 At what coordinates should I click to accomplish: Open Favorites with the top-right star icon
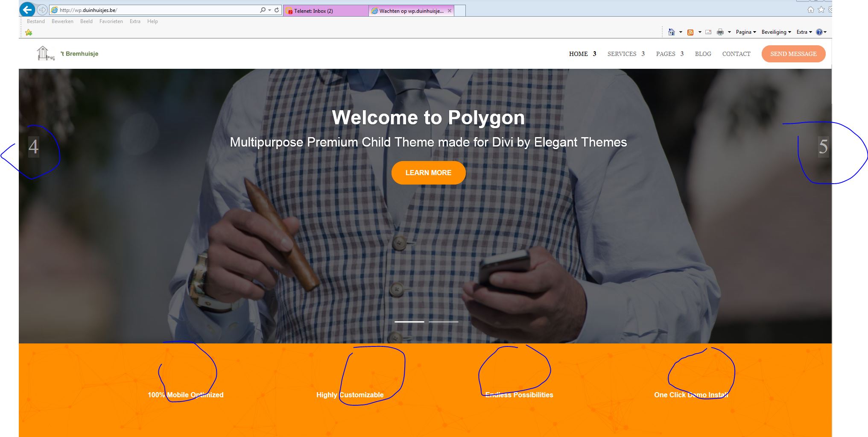tap(821, 10)
